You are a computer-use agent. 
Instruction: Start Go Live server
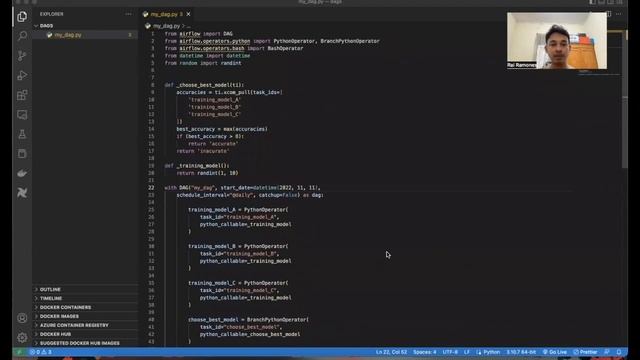(x=555, y=352)
